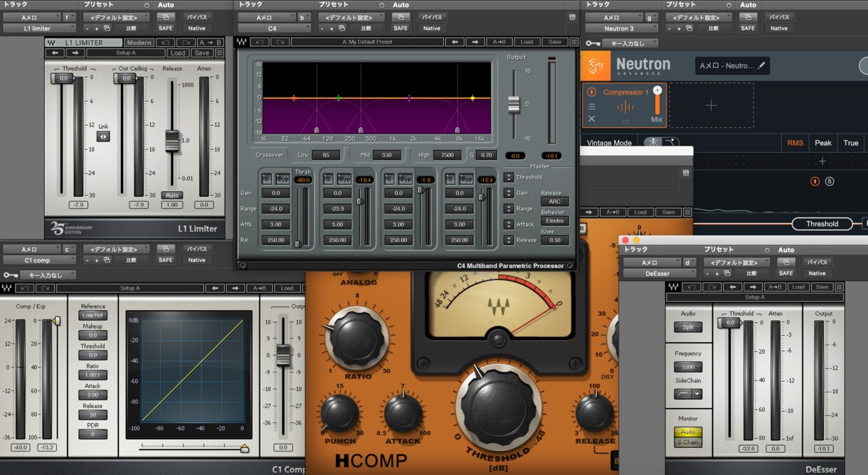Viewport: 868px width, 475px height.
Task: Click the C4 Output fader handle
Action: click(514, 105)
